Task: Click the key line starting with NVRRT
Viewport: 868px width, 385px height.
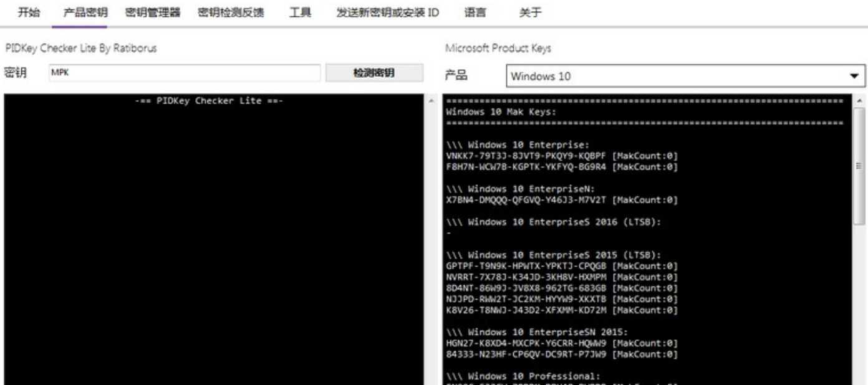Action: 562,277
